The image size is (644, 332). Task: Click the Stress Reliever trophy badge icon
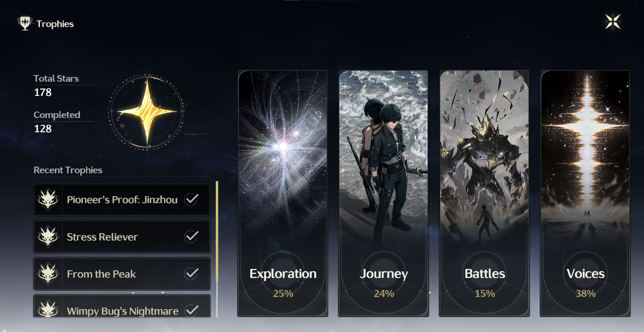point(48,236)
